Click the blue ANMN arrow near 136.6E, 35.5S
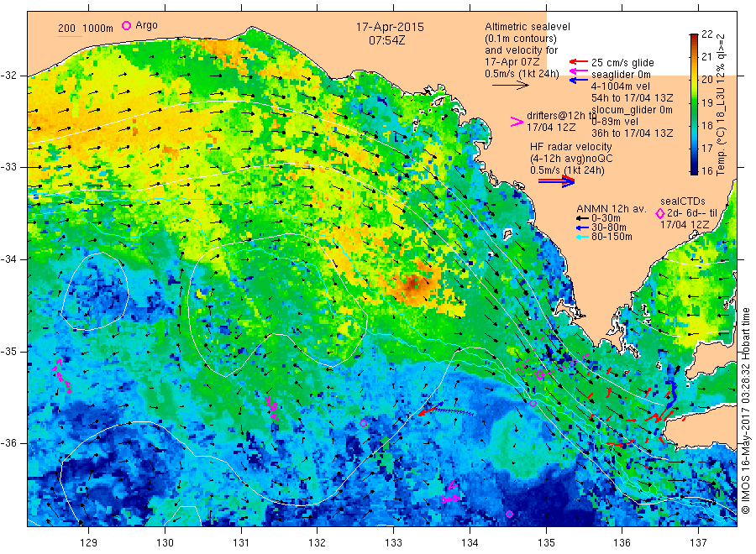Image resolution: width=756 pixels, height=554 pixels. 672,395
